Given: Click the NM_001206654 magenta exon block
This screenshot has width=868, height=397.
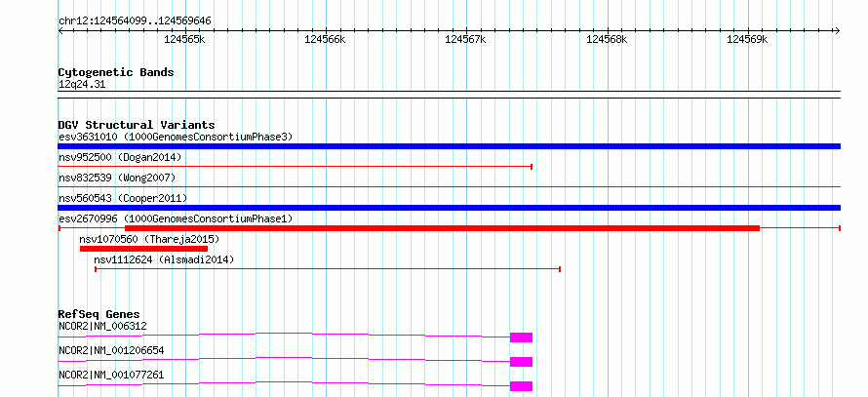Looking at the screenshot, I should point(521,362).
